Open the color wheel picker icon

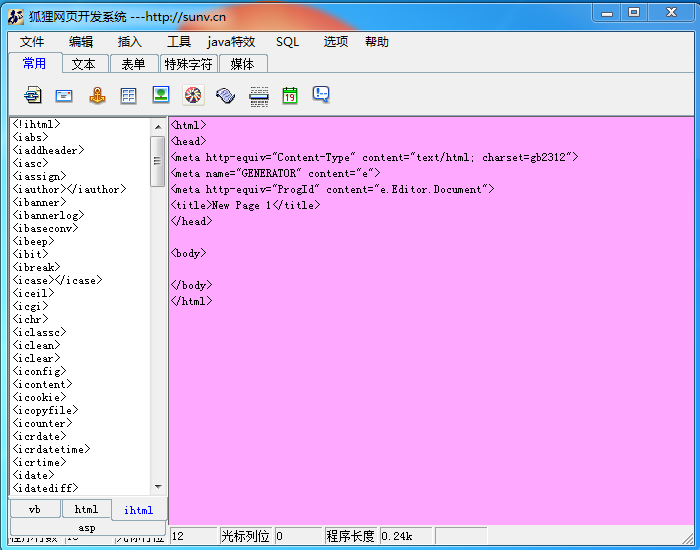click(x=193, y=95)
